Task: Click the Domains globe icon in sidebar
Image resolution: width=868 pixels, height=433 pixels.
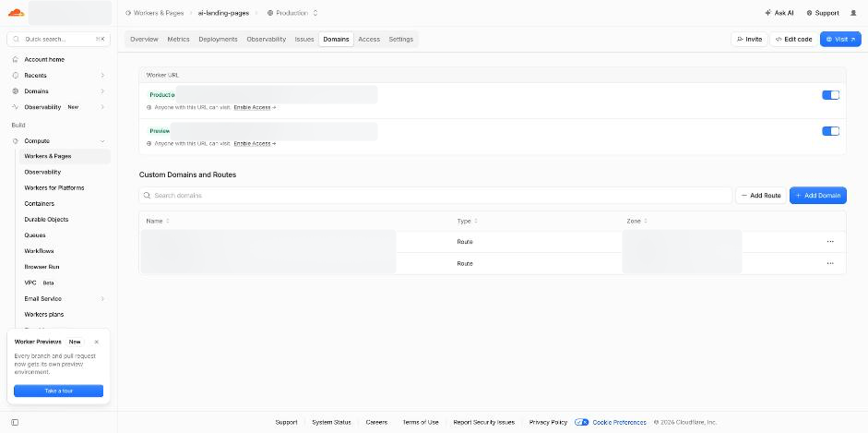Action: click(x=16, y=91)
